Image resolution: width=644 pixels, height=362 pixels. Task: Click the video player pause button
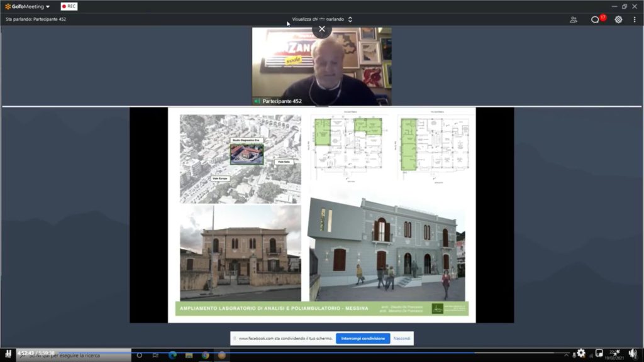(8, 354)
